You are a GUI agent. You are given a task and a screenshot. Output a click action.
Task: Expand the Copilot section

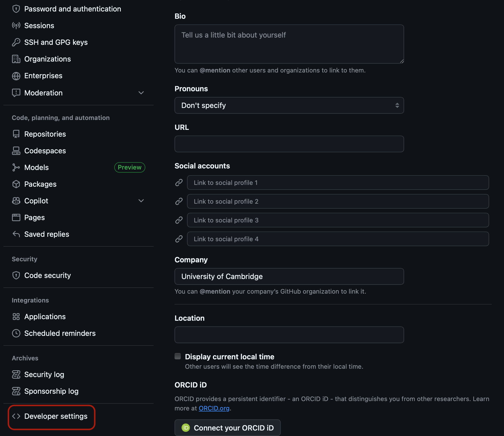tap(141, 201)
